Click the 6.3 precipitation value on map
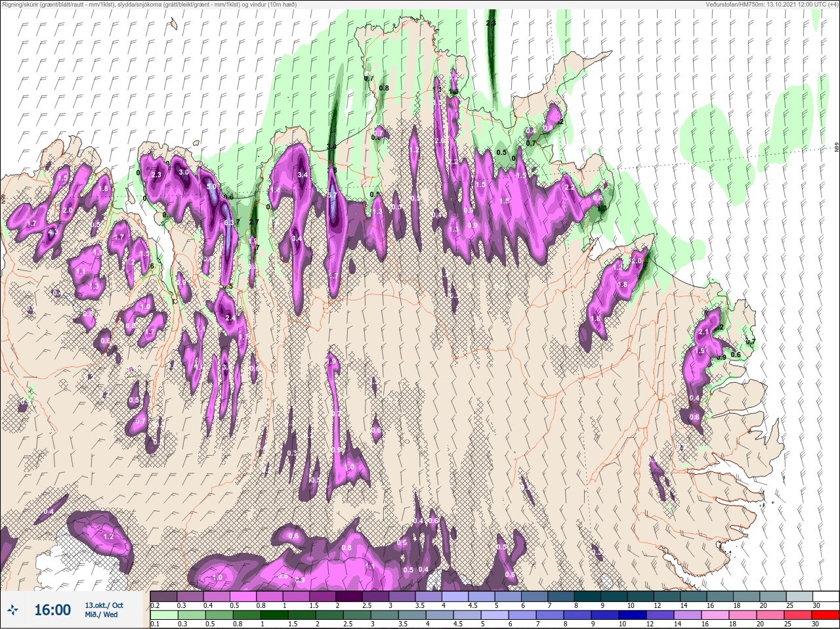The width and height of the screenshot is (840, 629). pos(229,223)
